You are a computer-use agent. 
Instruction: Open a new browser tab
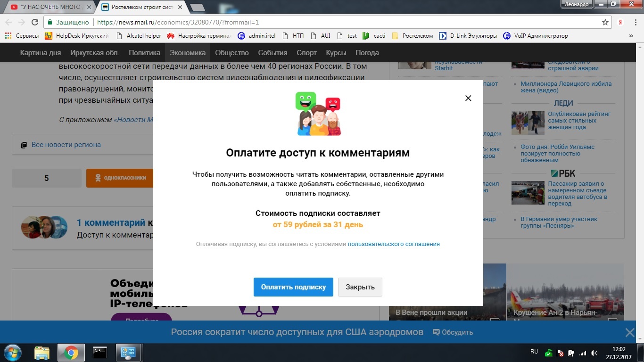click(x=197, y=7)
